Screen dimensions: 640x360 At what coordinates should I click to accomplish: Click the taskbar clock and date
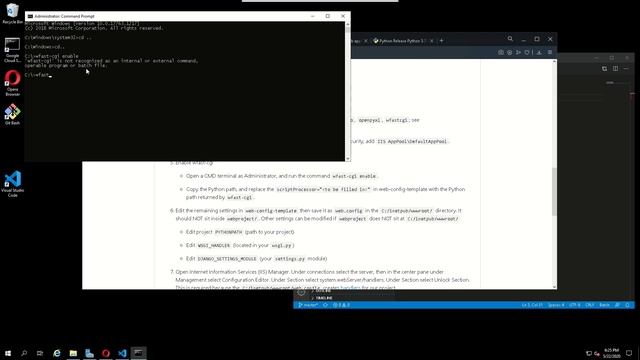coord(611,353)
